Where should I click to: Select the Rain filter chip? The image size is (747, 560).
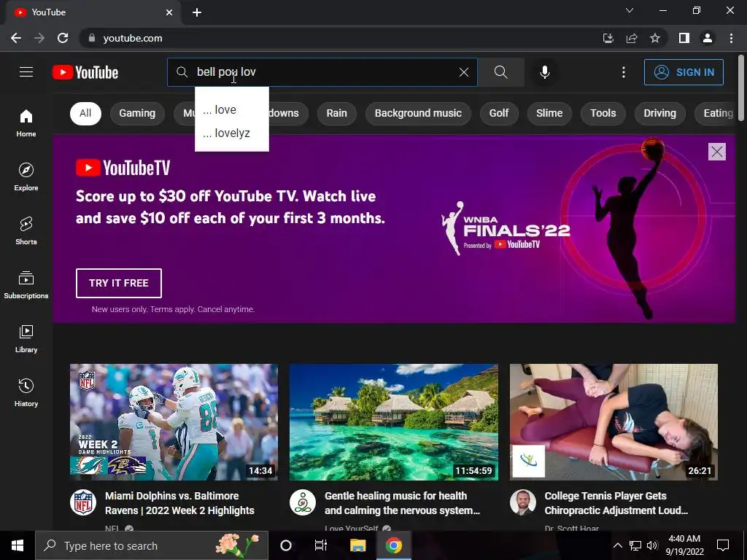point(337,113)
